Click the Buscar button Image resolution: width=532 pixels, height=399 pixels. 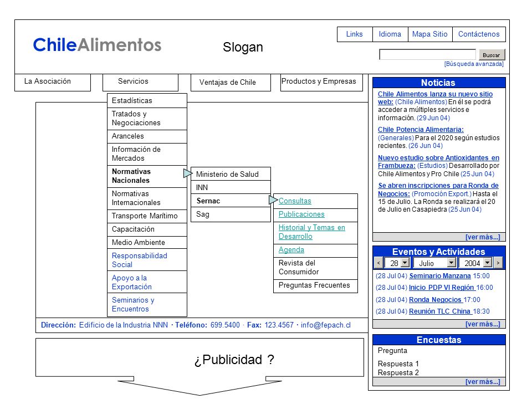pyautogui.click(x=492, y=55)
